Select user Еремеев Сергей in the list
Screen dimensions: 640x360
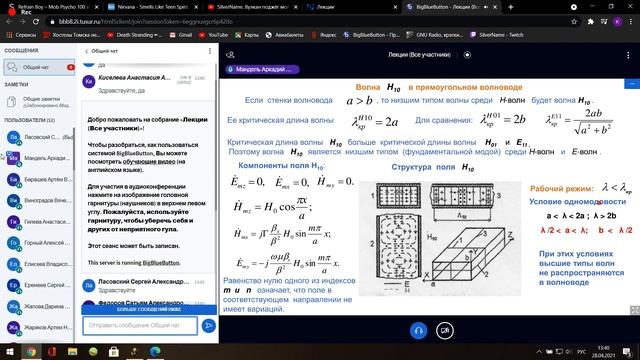coord(39,285)
